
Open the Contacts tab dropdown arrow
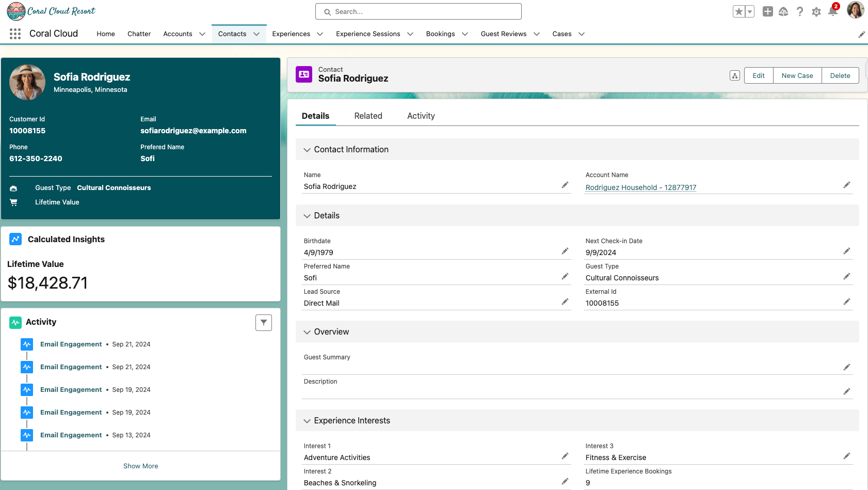pos(256,34)
